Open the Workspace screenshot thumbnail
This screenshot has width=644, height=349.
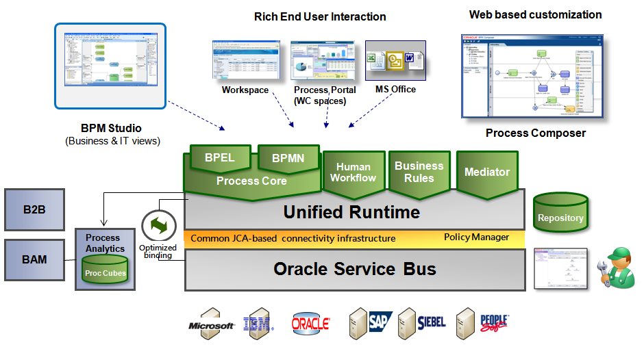[x=246, y=60]
